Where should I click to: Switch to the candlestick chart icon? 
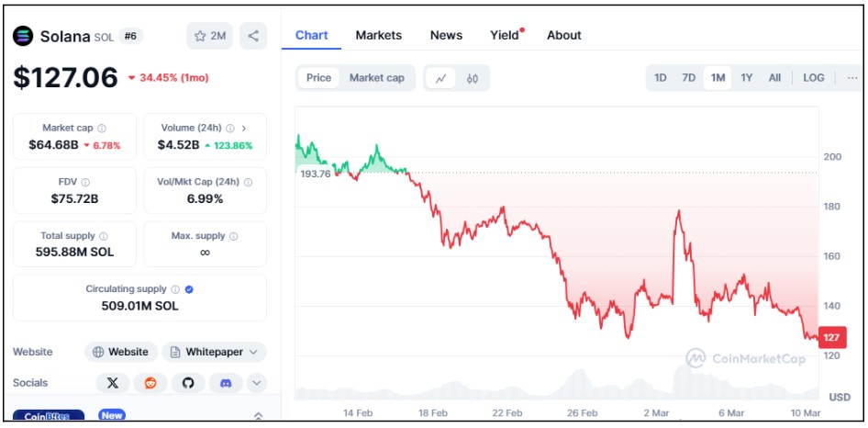[473, 78]
